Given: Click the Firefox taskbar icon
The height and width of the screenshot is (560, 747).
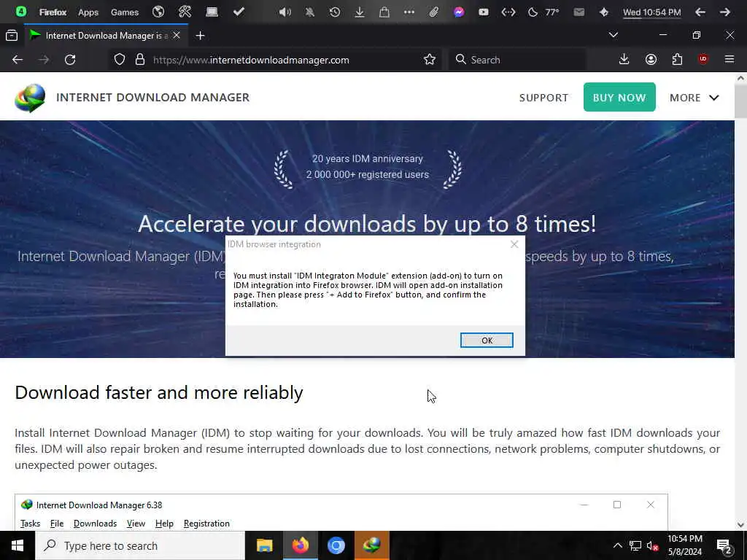Looking at the screenshot, I should pos(300,545).
